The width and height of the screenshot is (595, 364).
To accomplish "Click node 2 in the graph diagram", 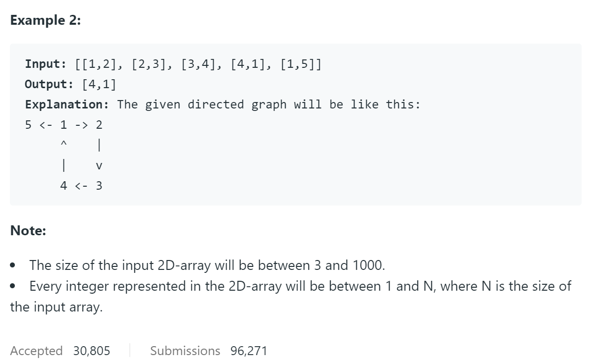I will point(99,125).
